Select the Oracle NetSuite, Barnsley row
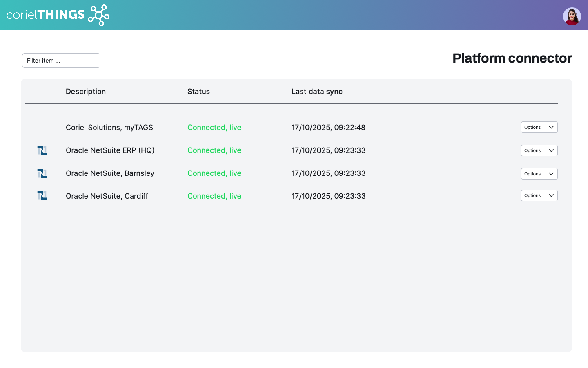The image size is (588, 368). pyautogui.click(x=110, y=173)
